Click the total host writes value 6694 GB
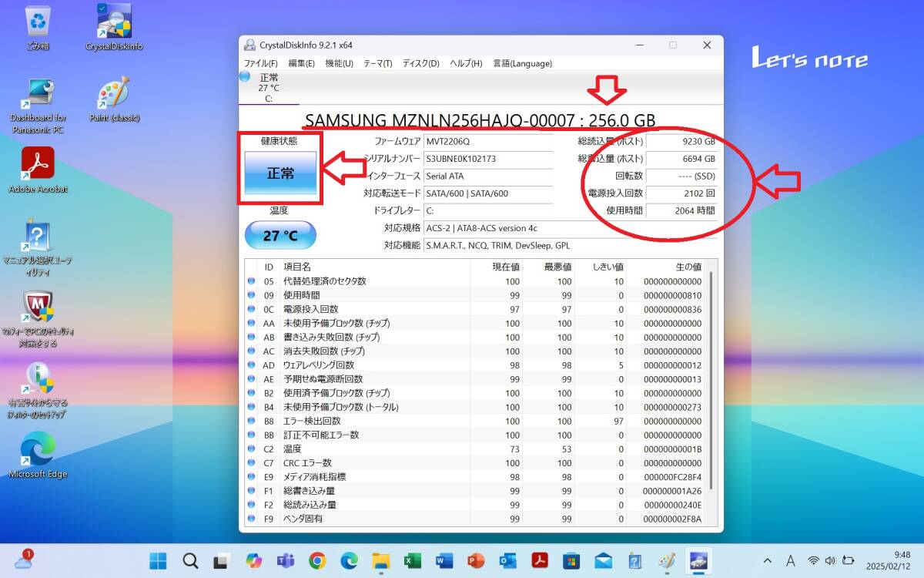The height and width of the screenshot is (578, 924). pyautogui.click(x=682, y=159)
